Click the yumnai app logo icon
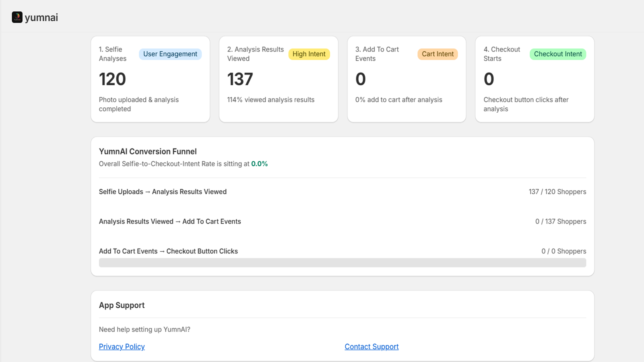This screenshot has height=362, width=644. coord(17,17)
